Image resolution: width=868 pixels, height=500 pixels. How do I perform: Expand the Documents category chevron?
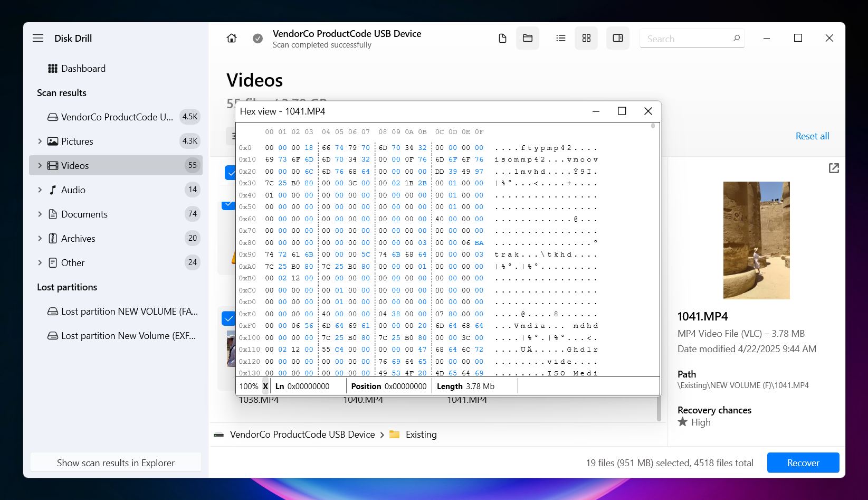40,214
